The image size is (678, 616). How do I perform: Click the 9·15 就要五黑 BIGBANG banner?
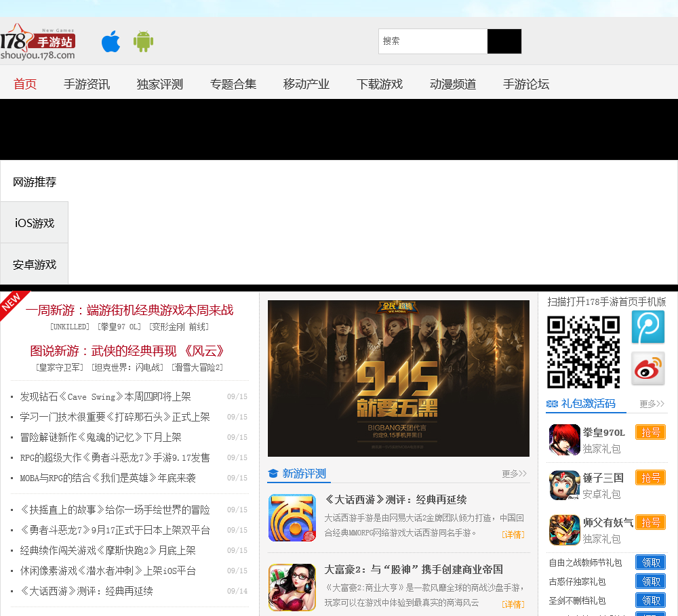click(x=398, y=378)
